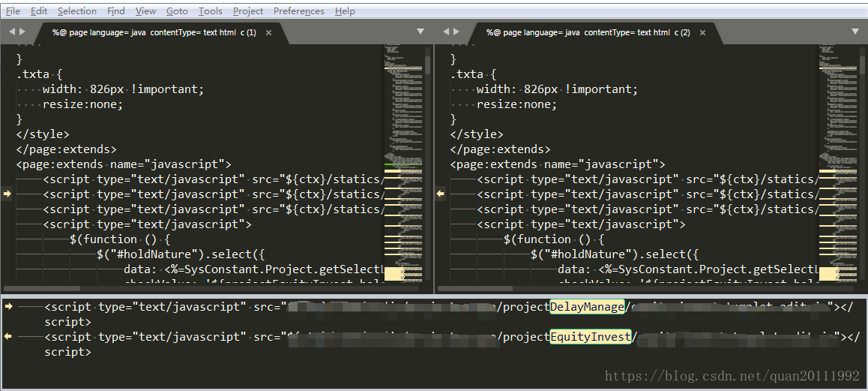
Task: Open tab list dropdown of left pane
Action: tap(421, 32)
